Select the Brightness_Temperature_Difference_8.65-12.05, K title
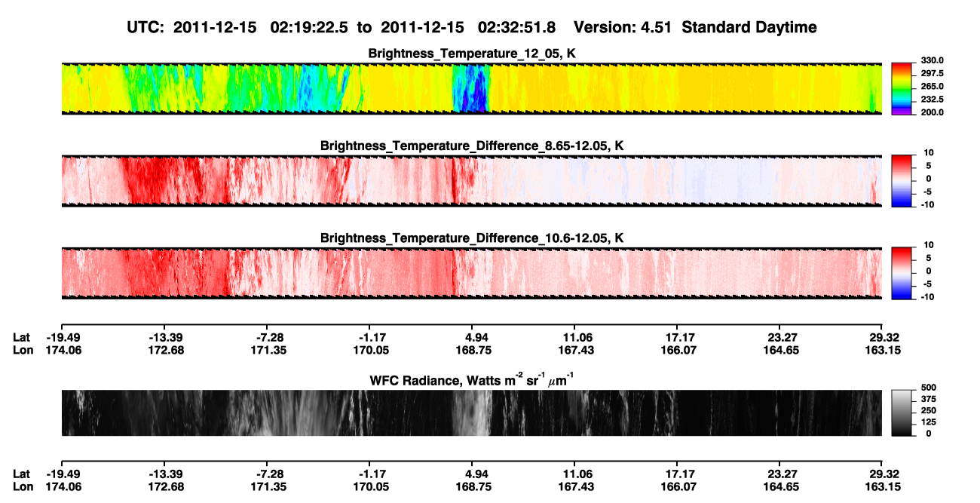Screen dimensions: 980x503 pos(472,146)
